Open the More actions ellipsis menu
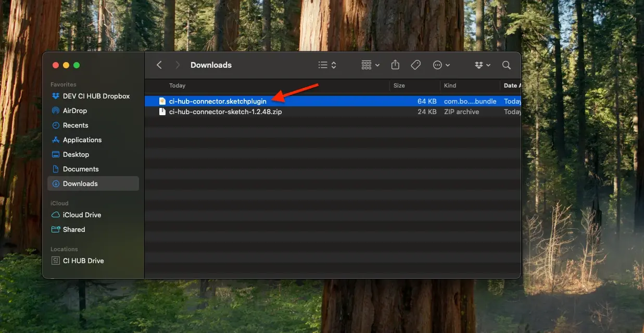Screen dimensions: 644x333 tap(441, 65)
